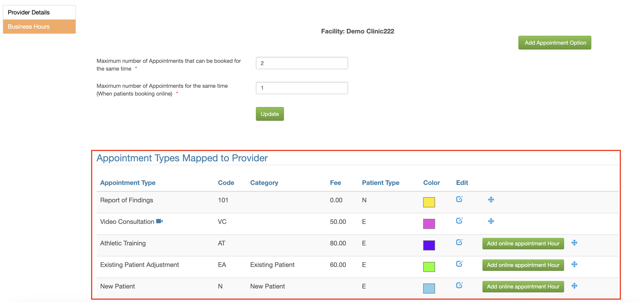Screen dimensions: 644x302
Task: Edit the New Patient appointment type
Action: tap(459, 285)
